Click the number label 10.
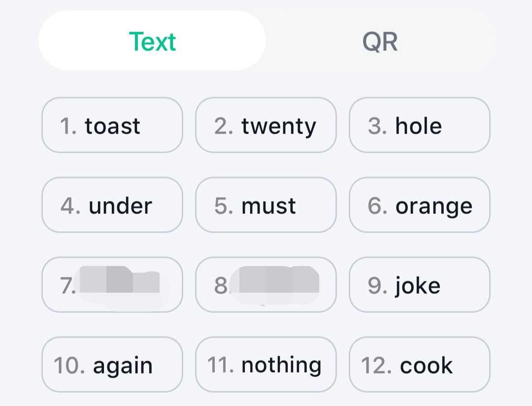532x406 pixels. click(69, 365)
